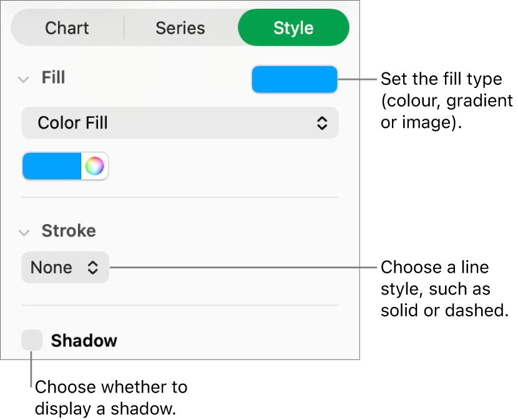The image size is (518, 420).
Task: Click the Stroke disclosure chevron
Action: [24, 231]
